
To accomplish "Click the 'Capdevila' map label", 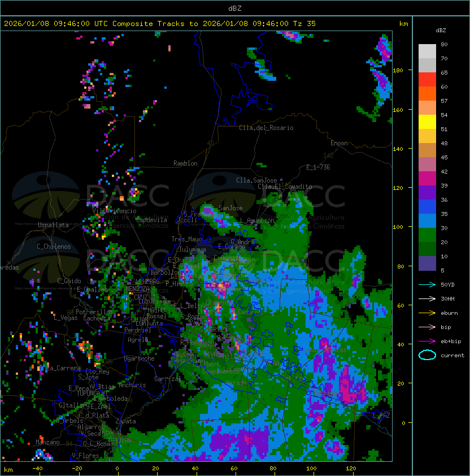I will [x=151, y=220].
